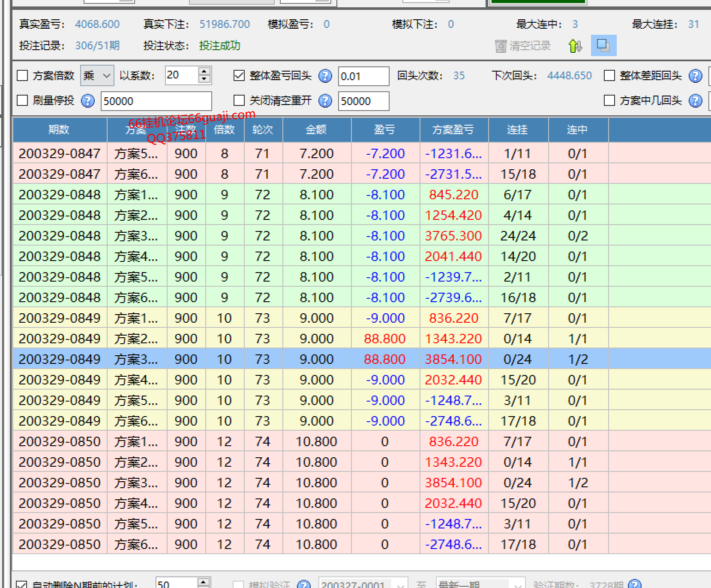The height and width of the screenshot is (588, 711).
Task: Click the 1254.420 方案盈亏 cell
Action: [x=453, y=215]
